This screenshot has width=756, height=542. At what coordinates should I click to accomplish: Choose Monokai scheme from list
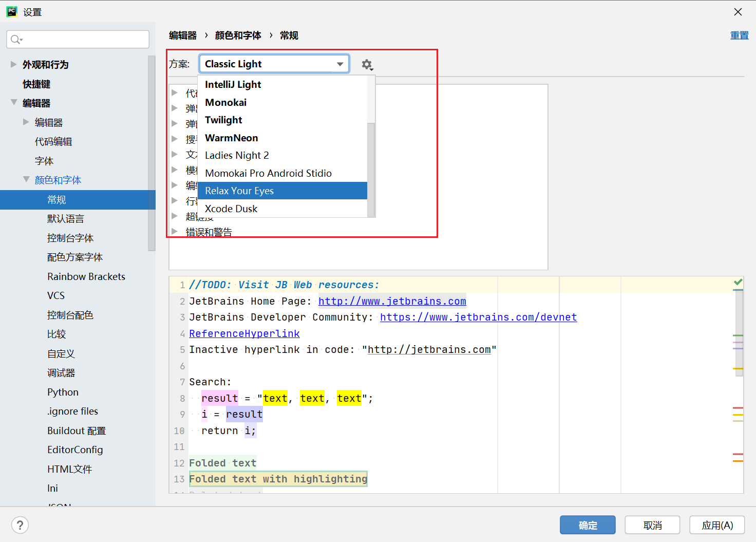point(282,102)
